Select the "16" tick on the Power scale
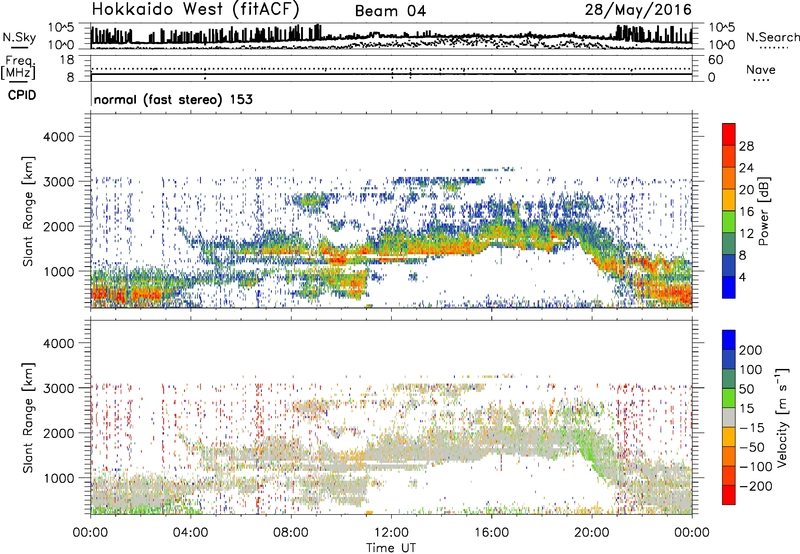This screenshot has height=554, width=800. pyautogui.click(x=746, y=212)
